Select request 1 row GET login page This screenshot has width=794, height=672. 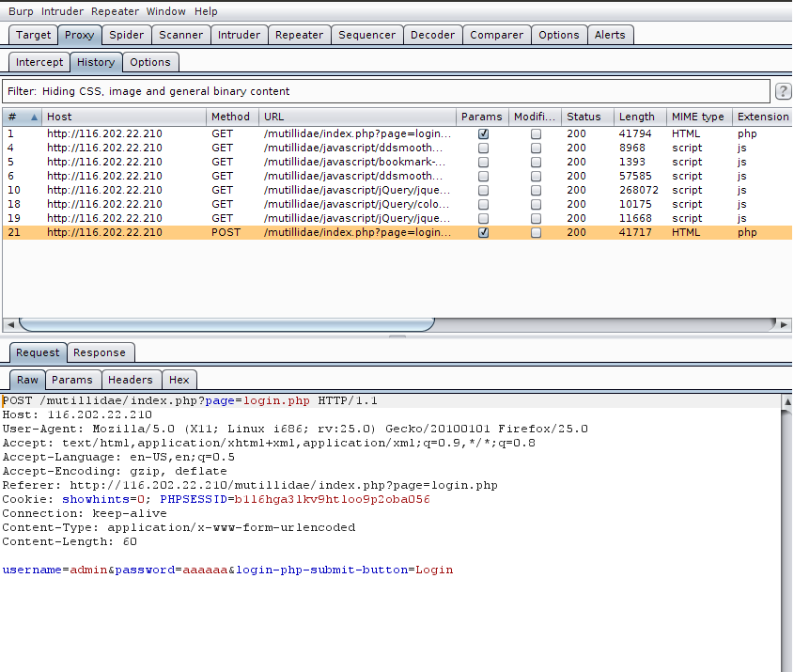397,133
